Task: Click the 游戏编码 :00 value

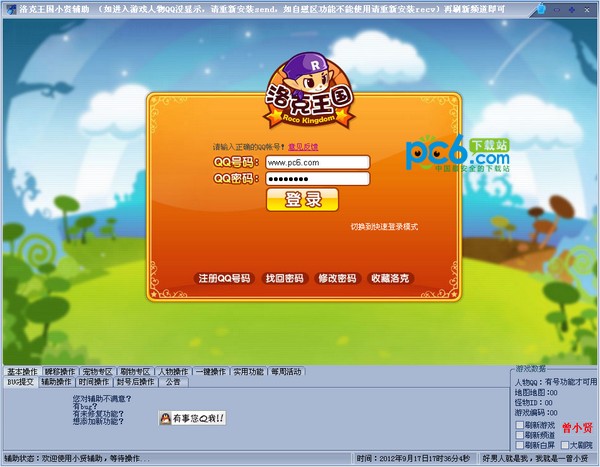Action: click(x=536, y=413)
